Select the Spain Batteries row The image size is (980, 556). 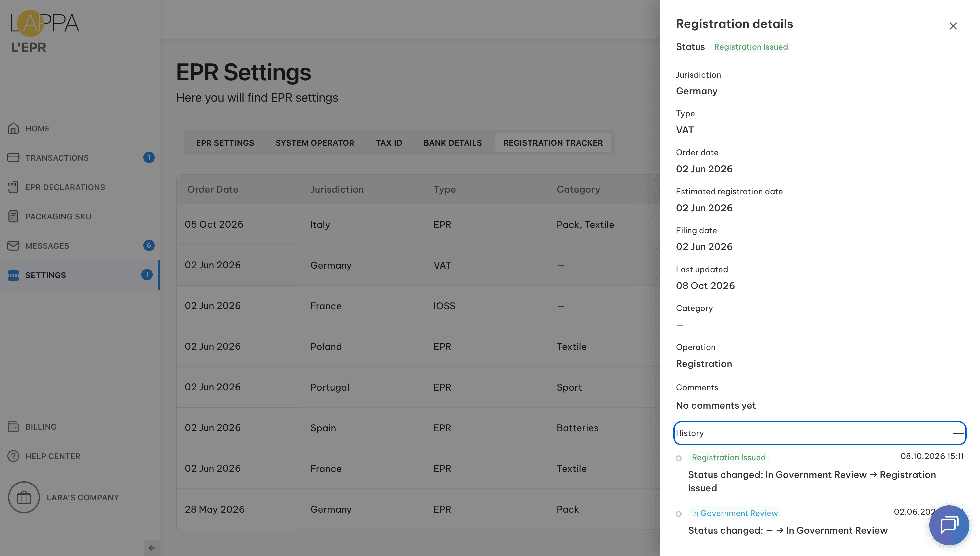[418, 428]
